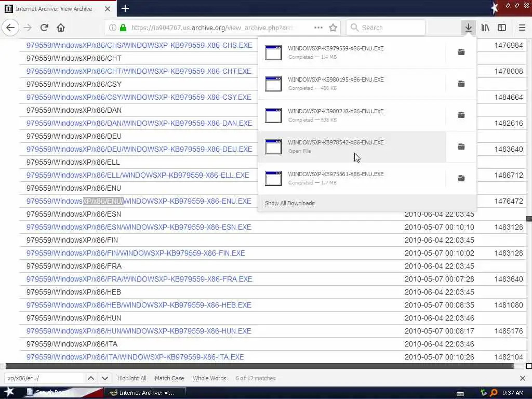
Task: Open the KB979559-X86-ITA.EXE link
Action: point(135,357)
